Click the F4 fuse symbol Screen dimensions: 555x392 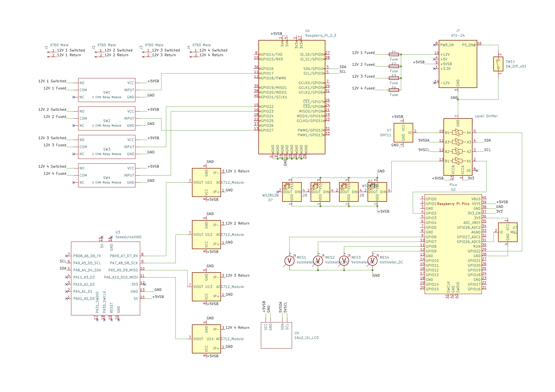(394, 90)
